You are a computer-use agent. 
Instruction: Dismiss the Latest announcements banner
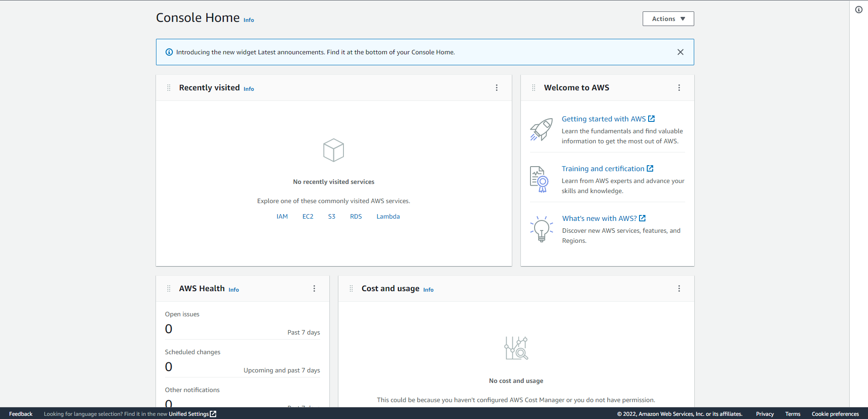[681, 52]
